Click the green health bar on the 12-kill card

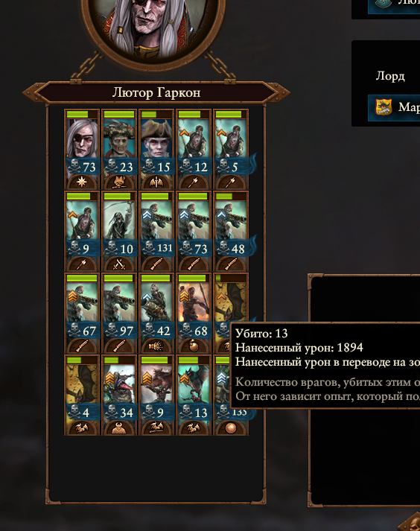194,115
